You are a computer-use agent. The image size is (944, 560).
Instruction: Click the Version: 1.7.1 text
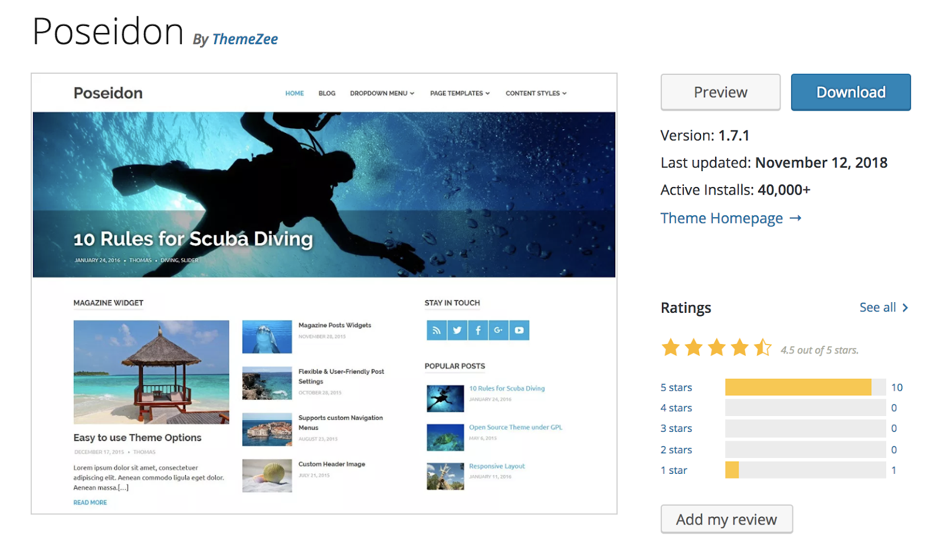click(705, 136)
